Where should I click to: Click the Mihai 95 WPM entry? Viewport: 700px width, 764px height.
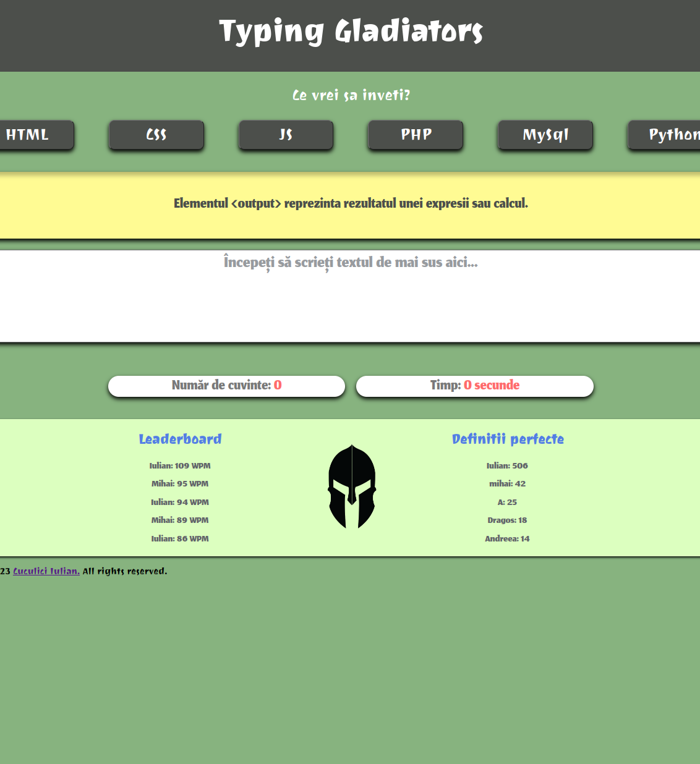(x=180, y=483)
